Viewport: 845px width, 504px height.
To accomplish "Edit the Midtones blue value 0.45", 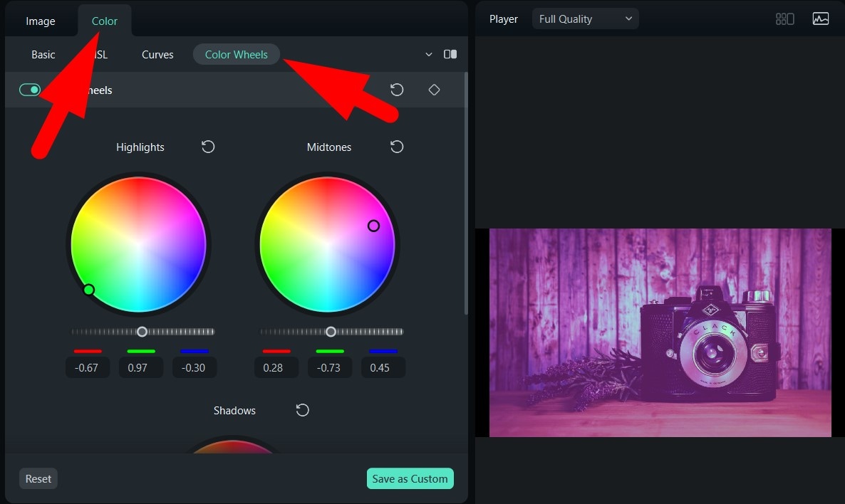I will click(x=383, y=368).
